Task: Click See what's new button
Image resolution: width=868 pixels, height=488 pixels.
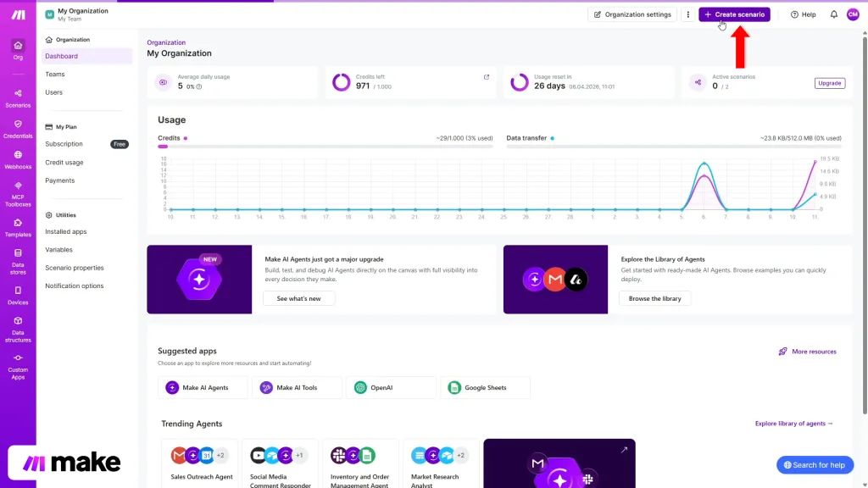Action: [x=298, y=298]
